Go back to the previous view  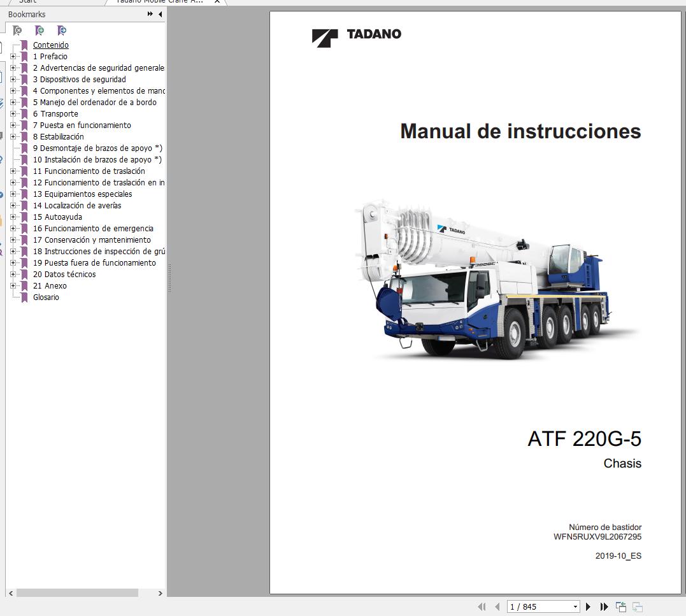tap(622, 606)
